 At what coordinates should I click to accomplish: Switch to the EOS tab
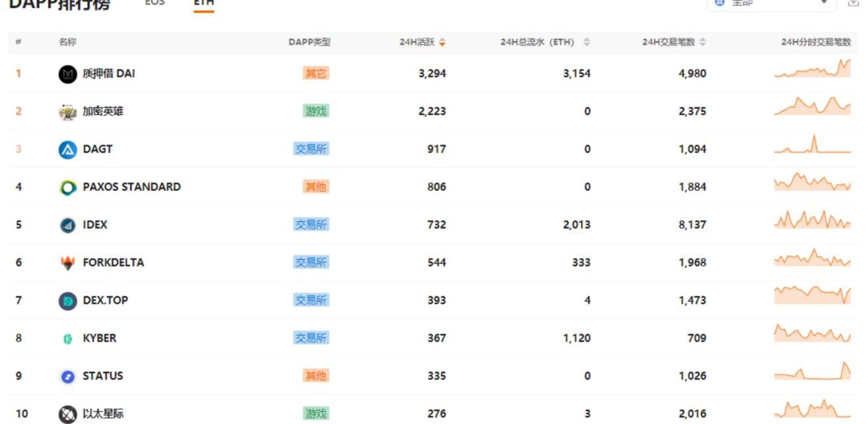click(x=154, y=3)
